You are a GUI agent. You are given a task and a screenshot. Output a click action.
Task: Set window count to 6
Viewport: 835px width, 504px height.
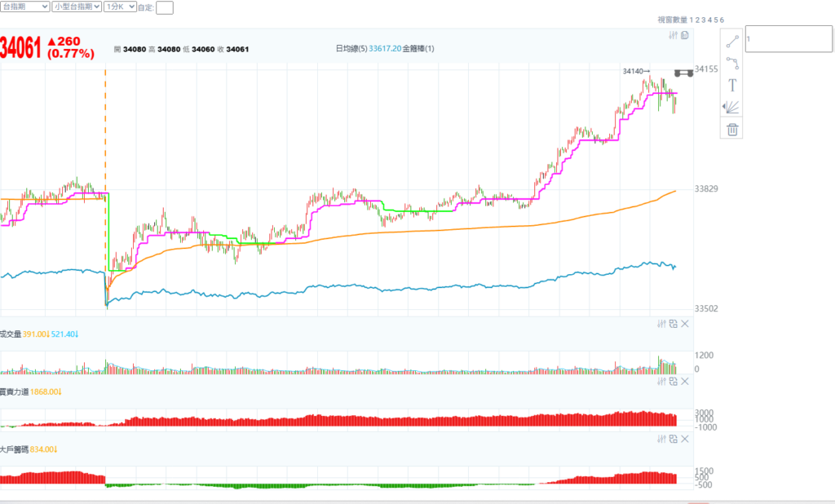point(722,20)
